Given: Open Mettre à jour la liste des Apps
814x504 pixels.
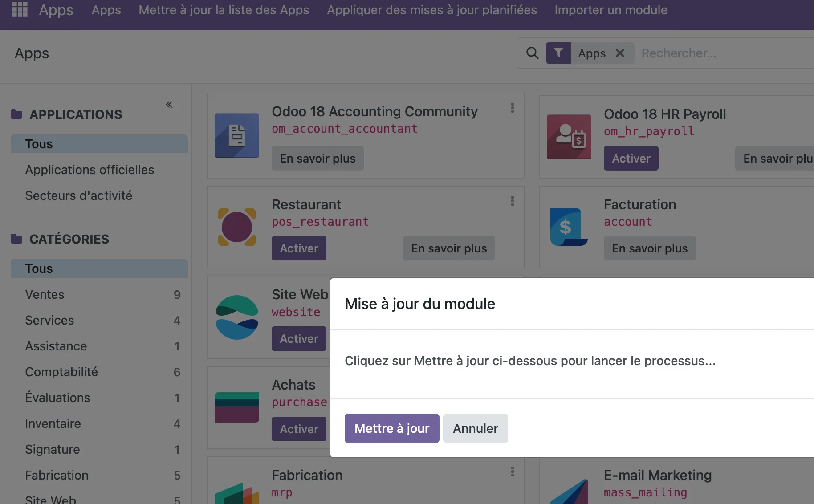Looking at the screenshot, I should tap(224, 10).
